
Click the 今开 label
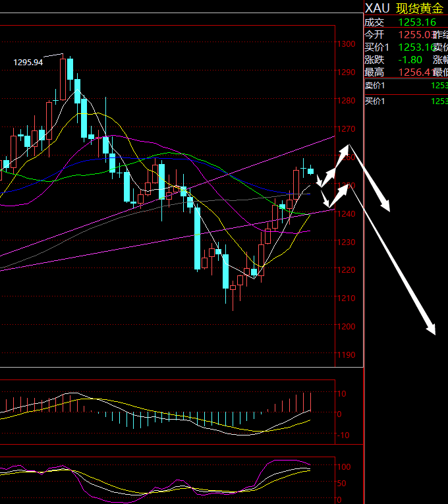coord(374,35)
